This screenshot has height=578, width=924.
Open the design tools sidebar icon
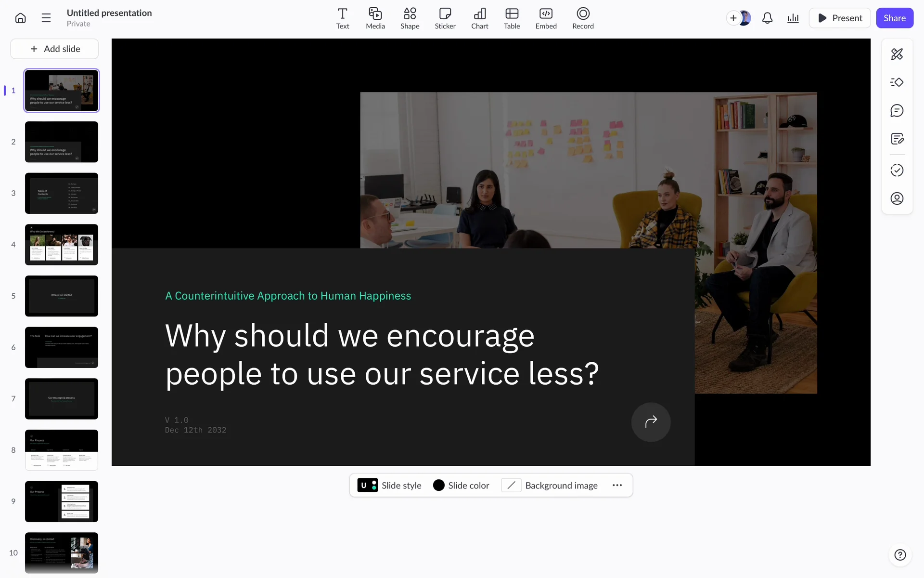[897, 54]
